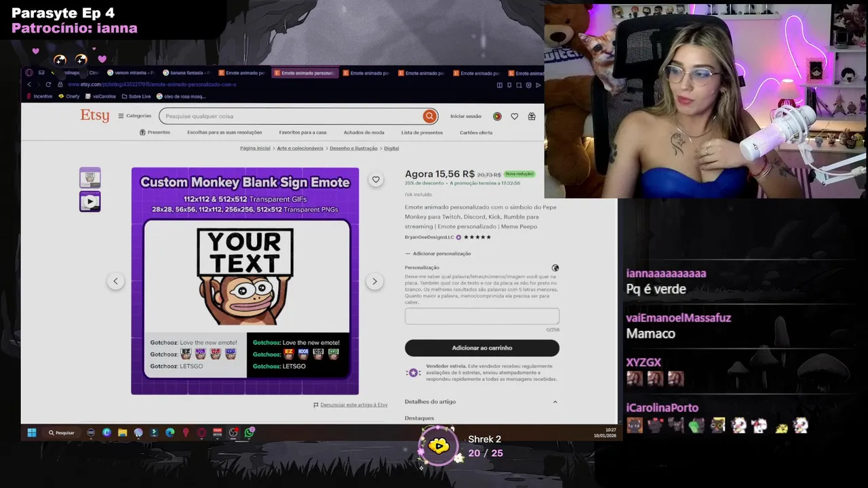Reload the Etsy page
This screenshot has width=868, height=488.
tap(48, 85)
